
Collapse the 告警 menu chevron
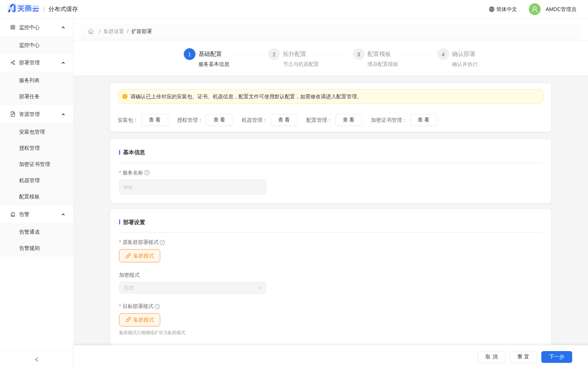[63, 214]
